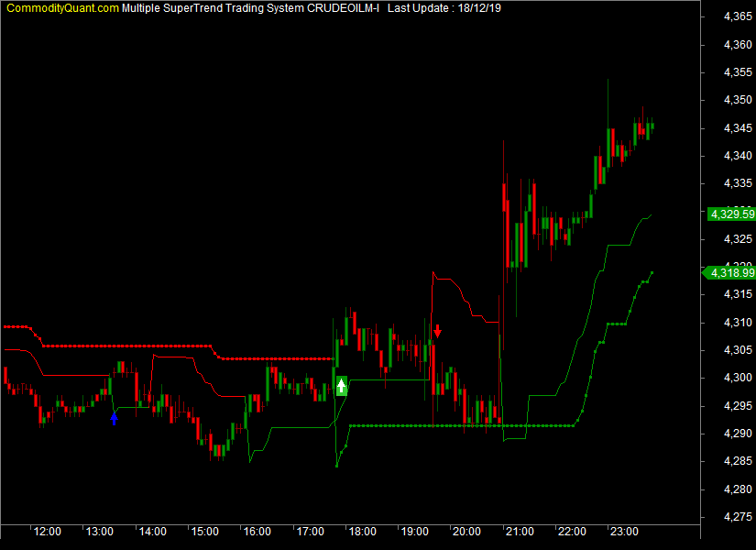
Task: Click the 4,310 price axis label
Action: pos(738,323)
